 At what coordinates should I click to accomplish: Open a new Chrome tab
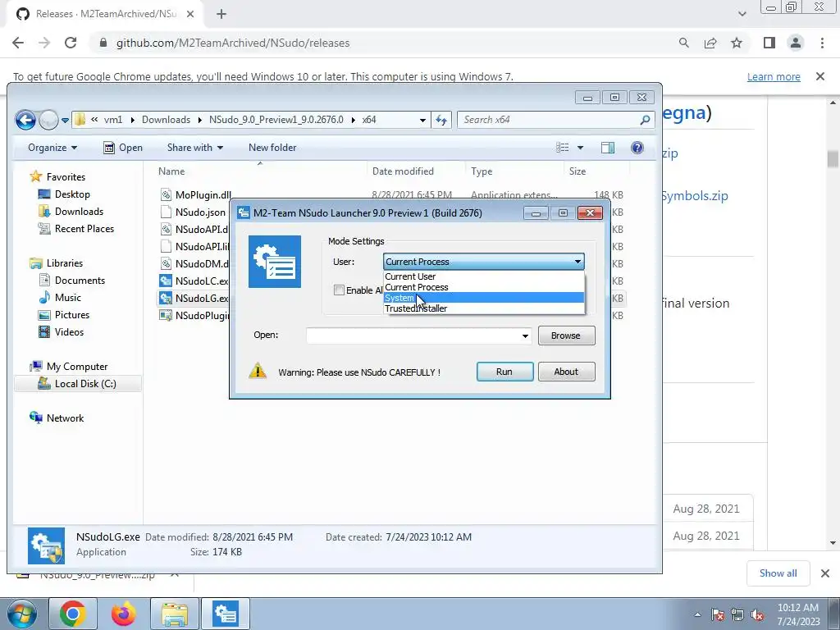221,15
